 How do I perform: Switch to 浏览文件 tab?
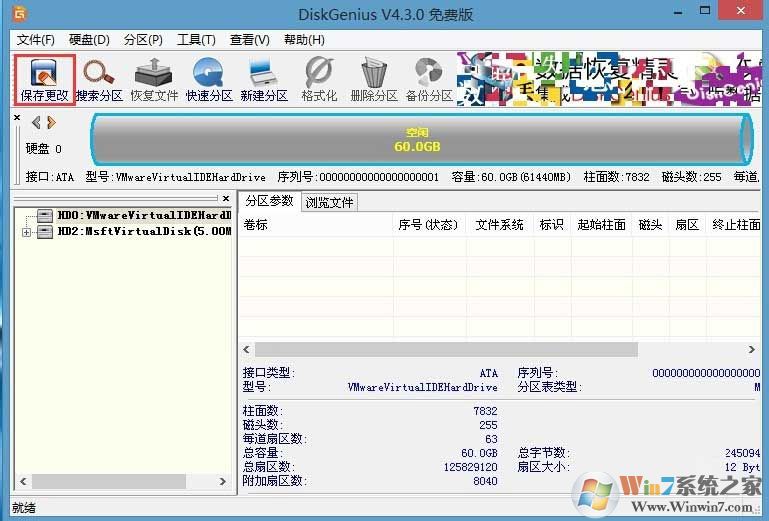pos(329,202)
